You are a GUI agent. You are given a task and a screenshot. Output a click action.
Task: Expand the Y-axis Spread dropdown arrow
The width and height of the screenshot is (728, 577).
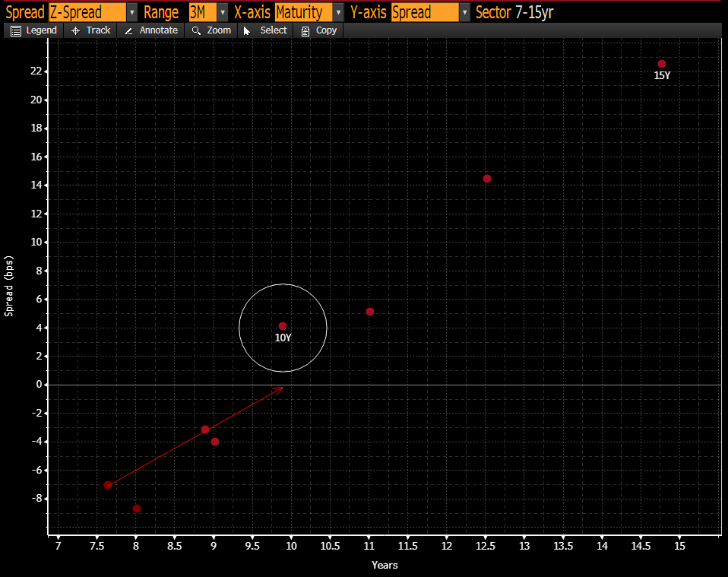point(465,12)
